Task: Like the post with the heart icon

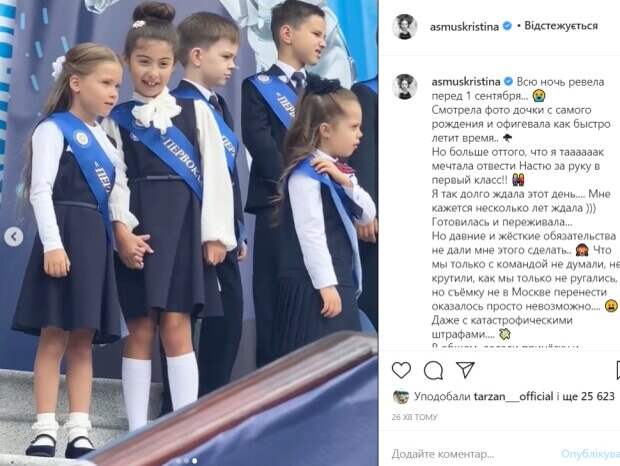Action: click(401, 371)
